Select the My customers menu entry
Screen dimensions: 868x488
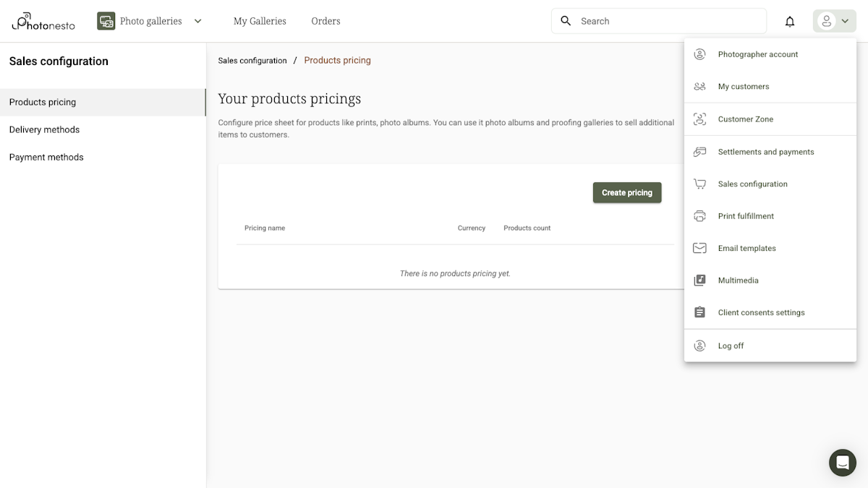click(743, 86)
